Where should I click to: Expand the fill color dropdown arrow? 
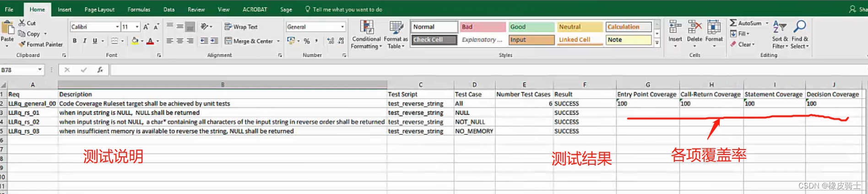click(x=142, y=41)
